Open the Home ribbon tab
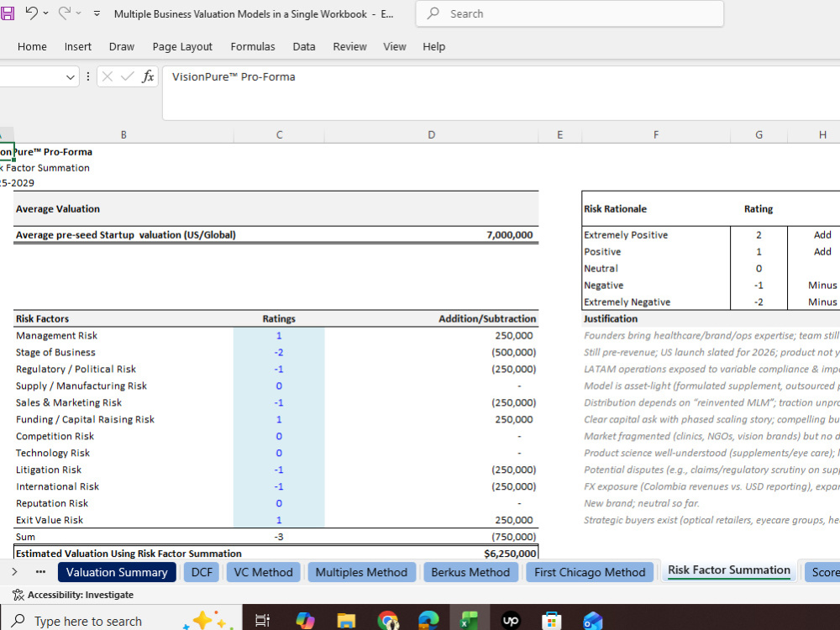This screenshot has height=630, width=840. 32,46
